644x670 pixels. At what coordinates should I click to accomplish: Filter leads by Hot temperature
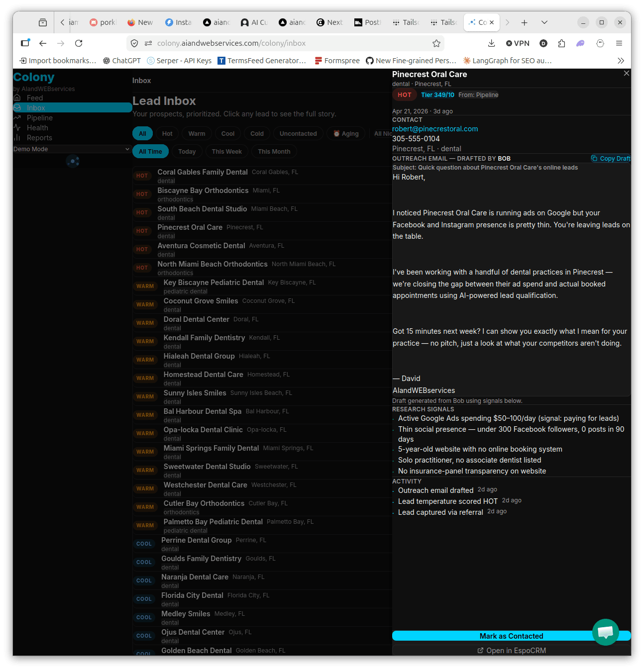(167, 134)
